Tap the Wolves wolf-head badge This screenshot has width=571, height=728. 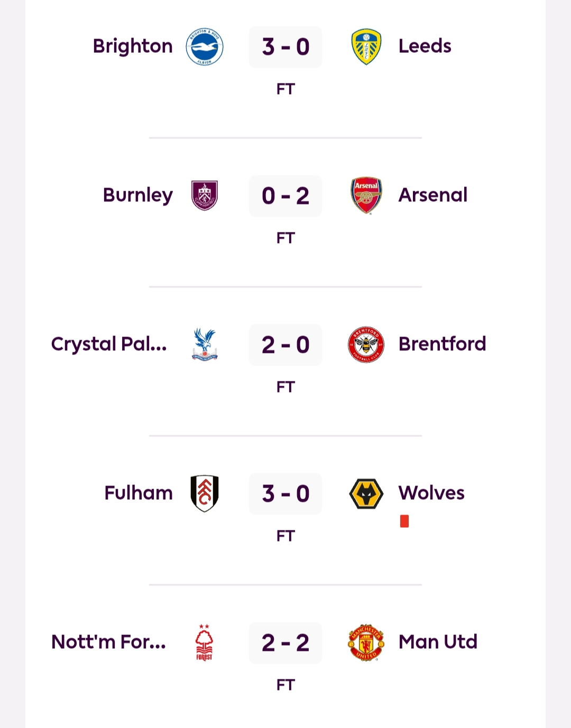[366, 493]
